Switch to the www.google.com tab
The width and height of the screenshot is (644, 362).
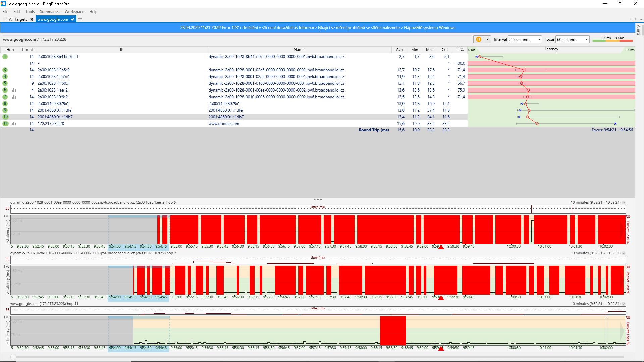click(53, 19)
